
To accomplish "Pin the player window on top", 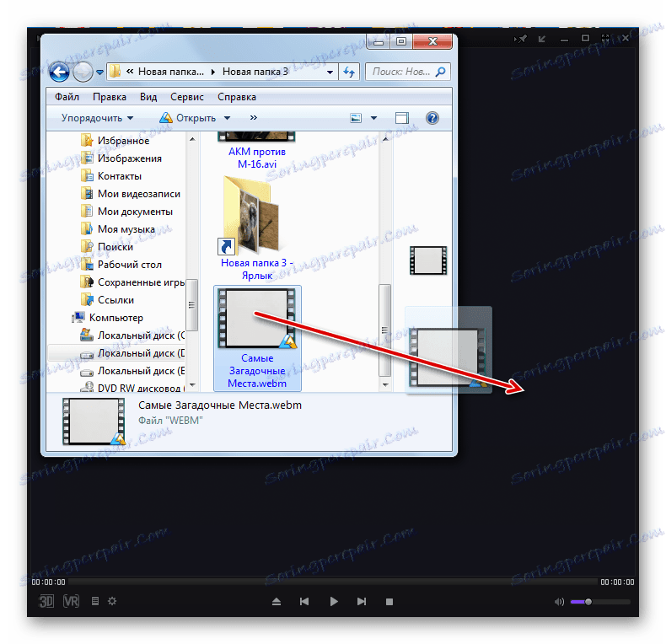I will 521,39.
